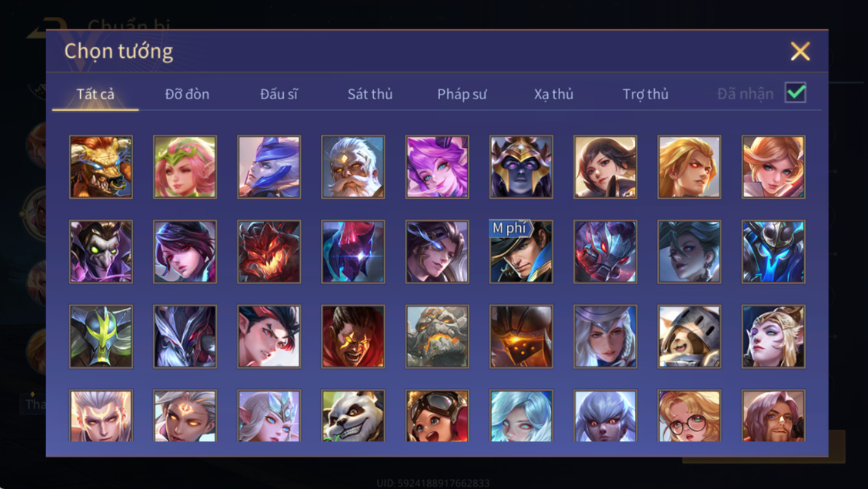868x489 pixels.
Task: Pick the cat in knight helmet hero
Action: coord(689,337)
